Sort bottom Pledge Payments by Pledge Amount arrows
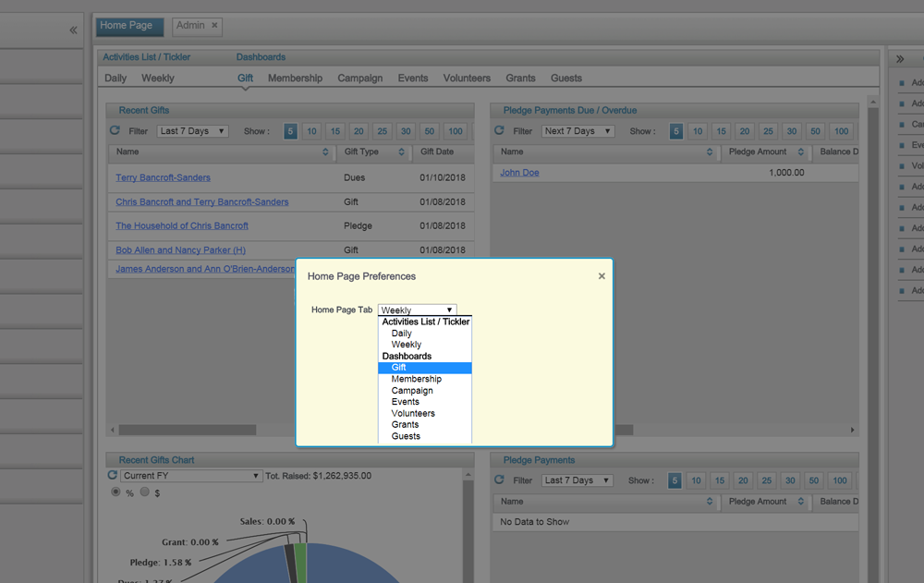 pos(801,502)
